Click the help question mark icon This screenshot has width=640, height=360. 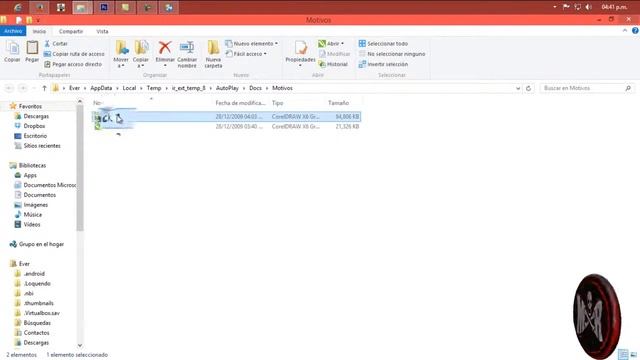click(x=635, y=31)
